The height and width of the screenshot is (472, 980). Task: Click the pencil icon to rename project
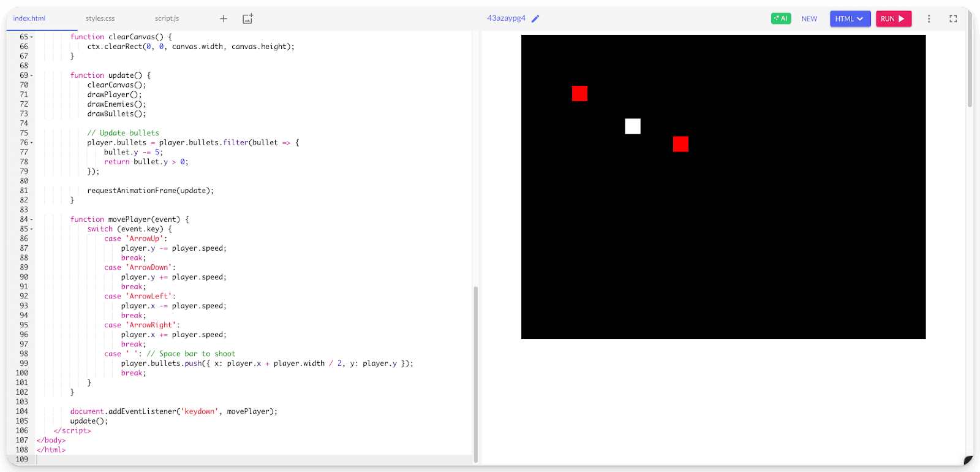coord(535,19)
